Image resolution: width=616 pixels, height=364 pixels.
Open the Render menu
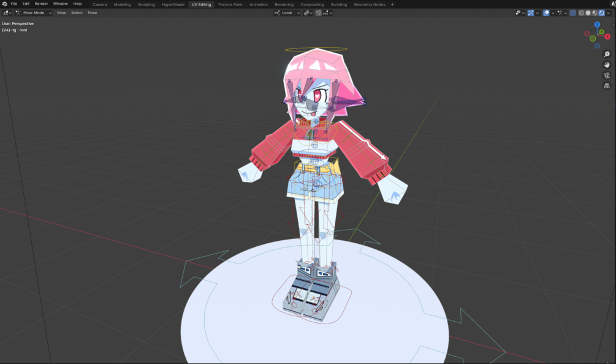pos(41,4)
